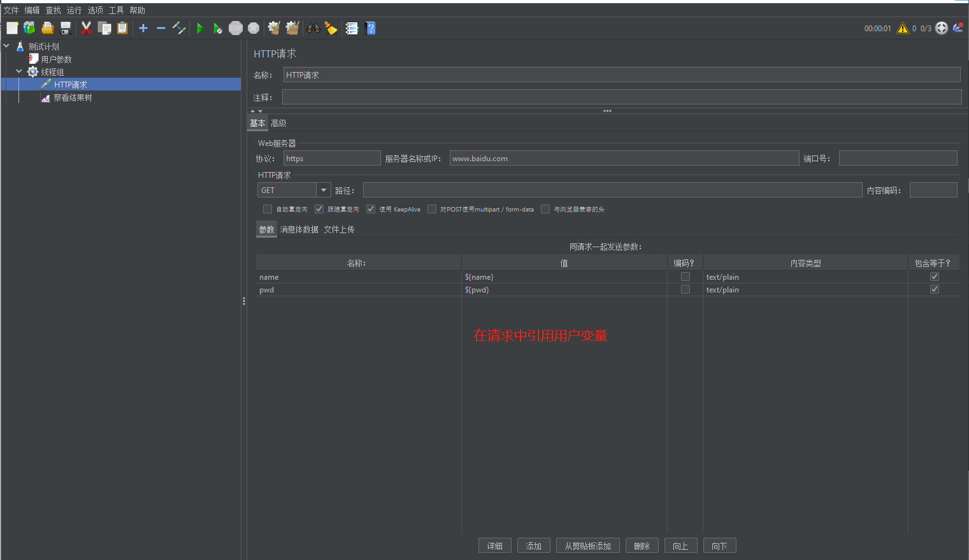Open the 文件 menu
The width and height of the screenshot is (969, 560).
pyautogui.click(x=11, y=10)
